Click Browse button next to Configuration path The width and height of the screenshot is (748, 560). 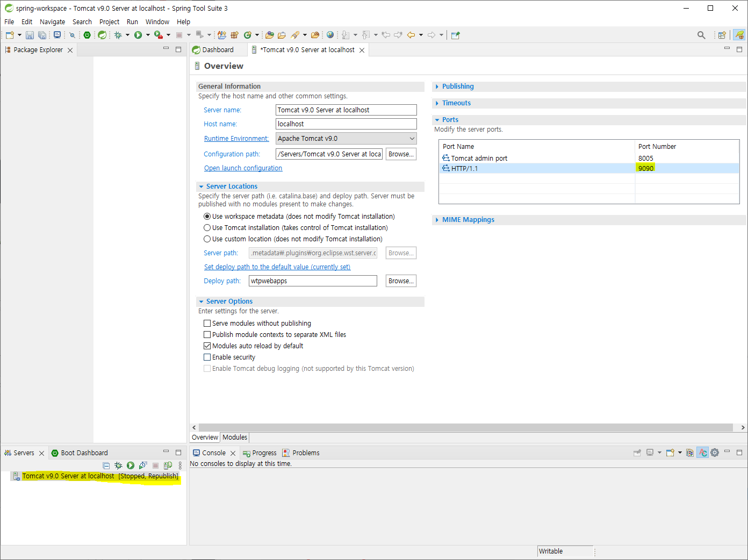[401, 154]
